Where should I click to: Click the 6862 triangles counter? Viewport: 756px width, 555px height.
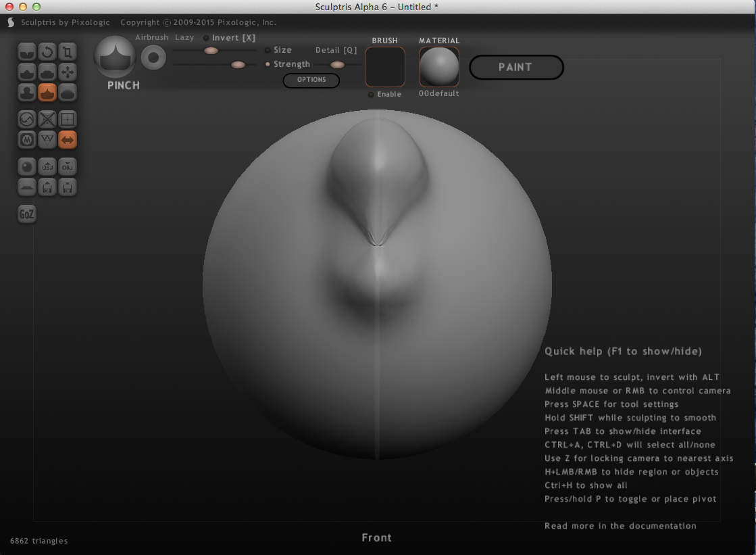click(x=39, y=541)
